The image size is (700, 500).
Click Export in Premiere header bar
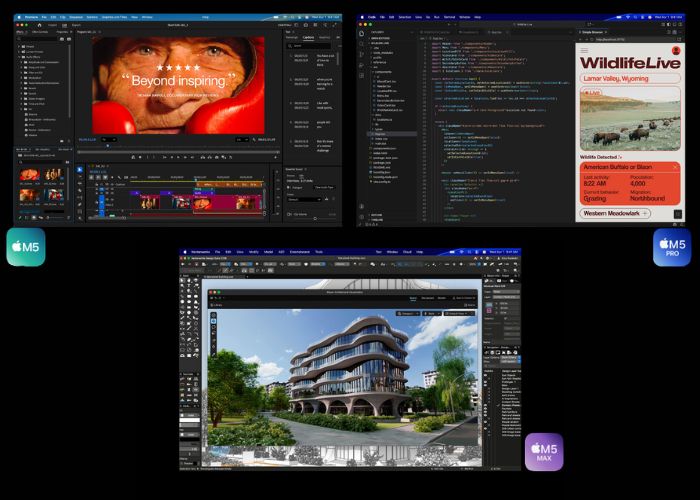[x=76, y=25]
